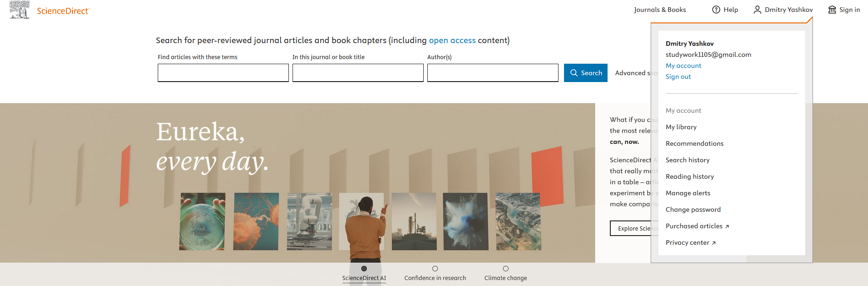Screen dimensions: 868x286
Task: Collapse the Dmitry Yashkov account dropdown
Action: coord(783,10)
